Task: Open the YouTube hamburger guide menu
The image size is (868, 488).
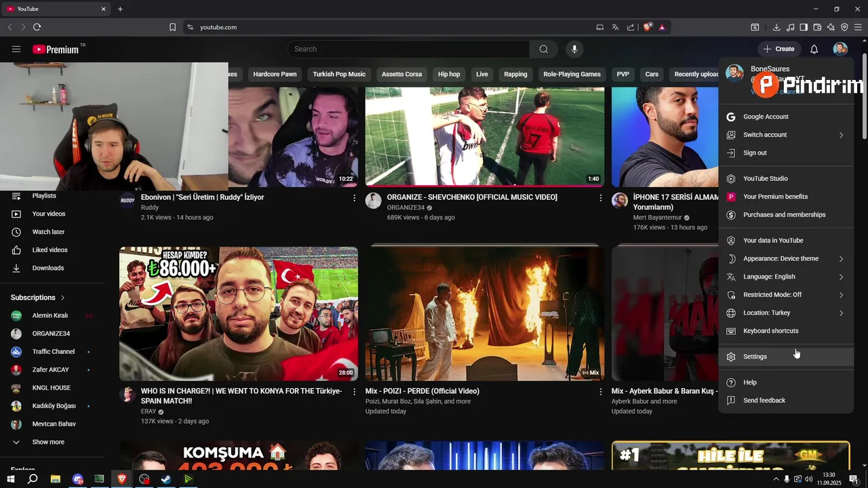Action: (16, 49)
